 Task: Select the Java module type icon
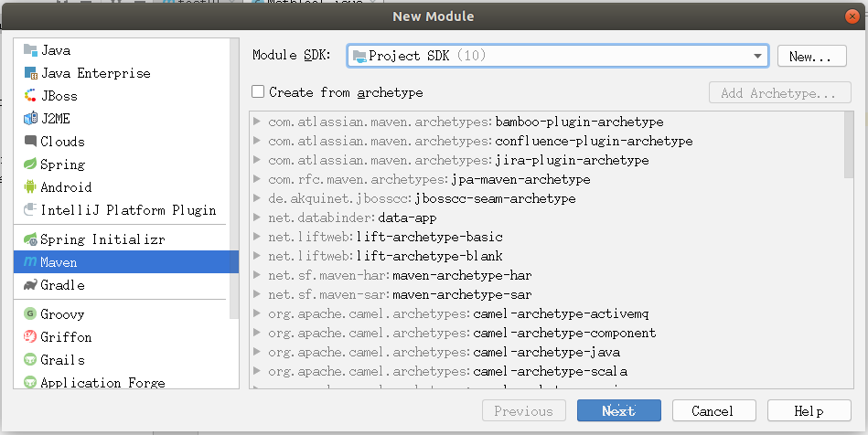31,50
